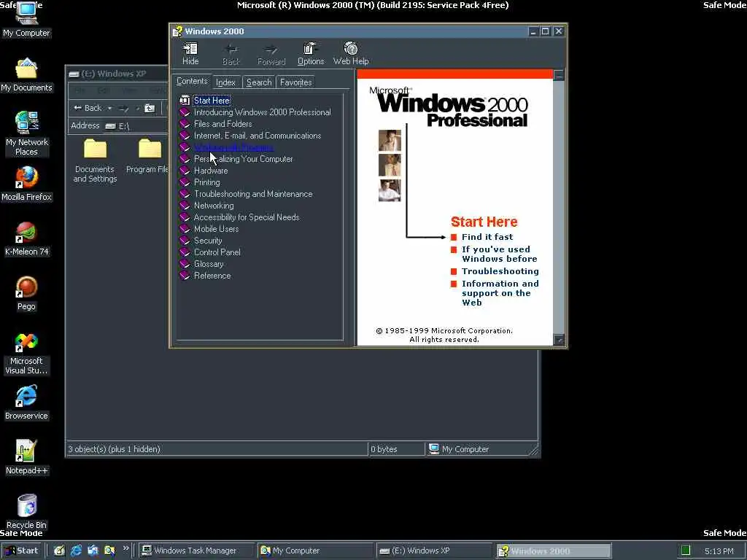Viewport: 747px width, 560px height.
Task: Open My Network Places desktop icon
Action: pos(26,133)
